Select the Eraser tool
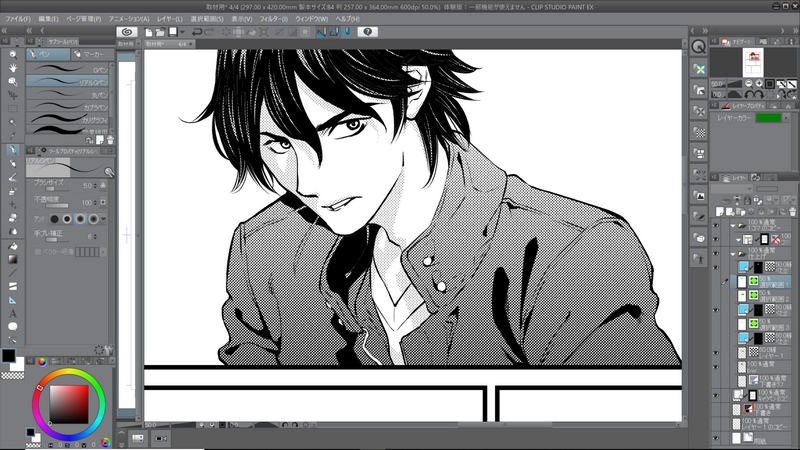The height and width of the screenshot is (450, 800). click(13, 218)
